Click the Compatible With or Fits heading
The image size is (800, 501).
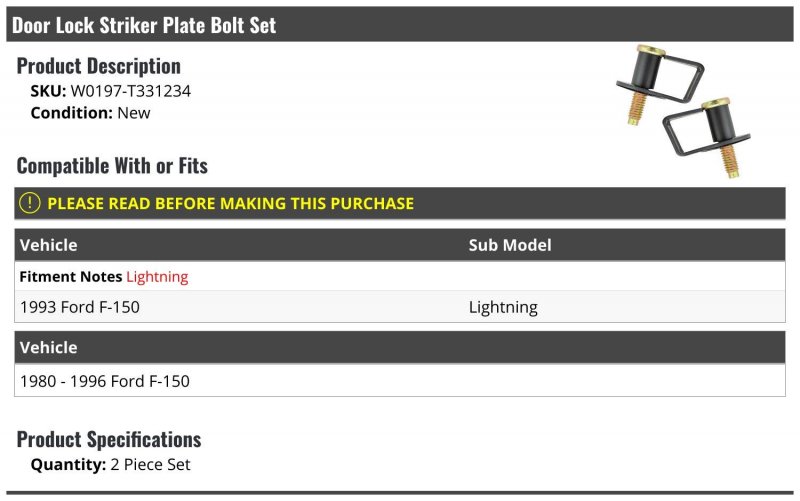point(112,166)
